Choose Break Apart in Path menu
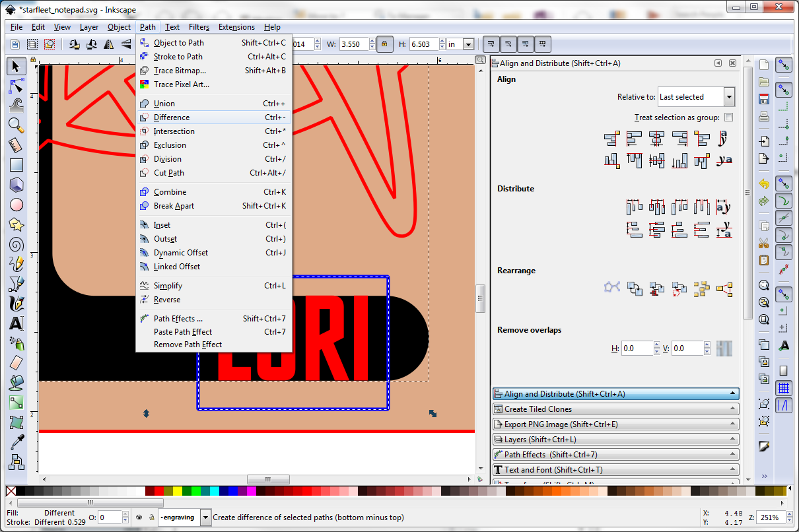Screen dimensions: 799x532 [x=214, y=206]
